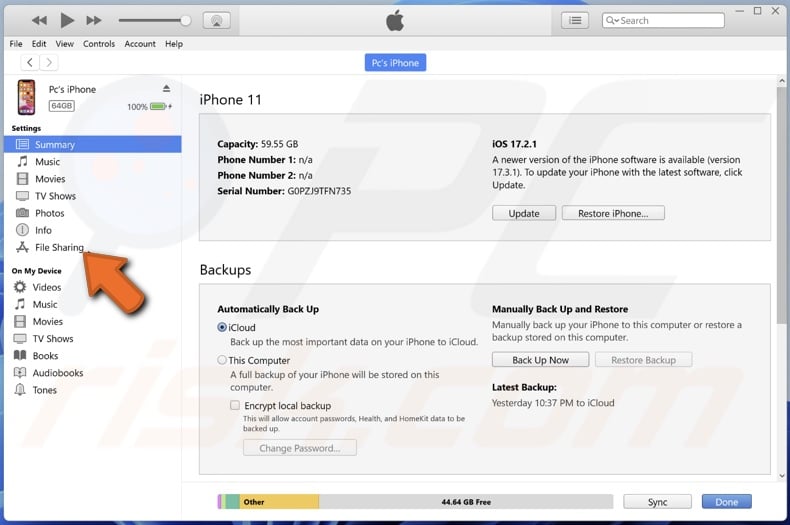Screen dimensions: 790x525
Task: Click the fast-forward button
Action: (x=94, y=20)
